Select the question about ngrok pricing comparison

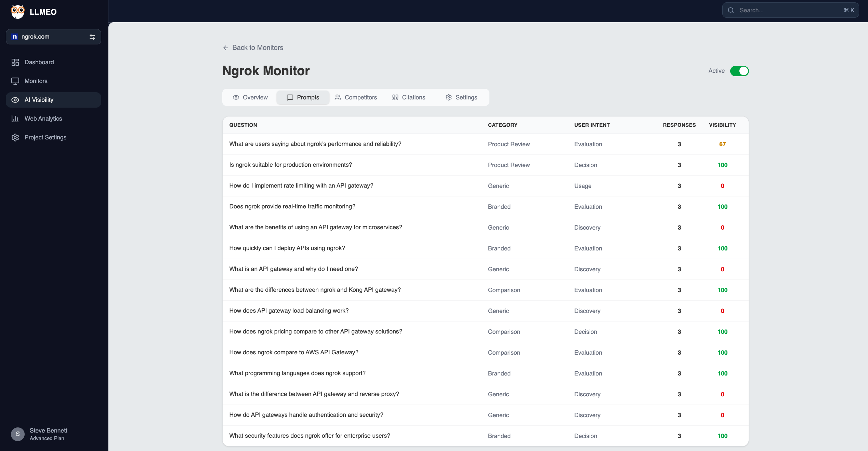click(x=315, y=331)
